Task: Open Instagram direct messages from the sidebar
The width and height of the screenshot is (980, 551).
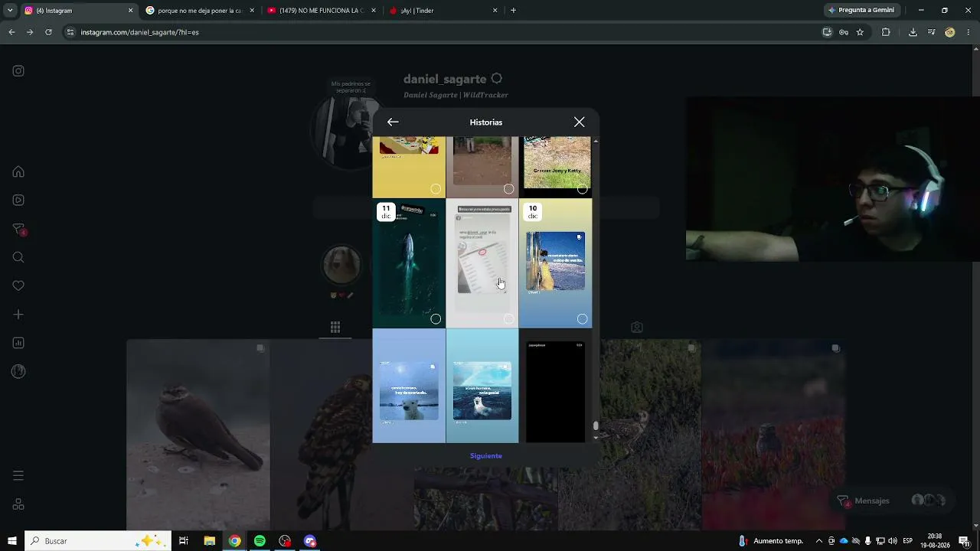Action: (x=18, y=230)
